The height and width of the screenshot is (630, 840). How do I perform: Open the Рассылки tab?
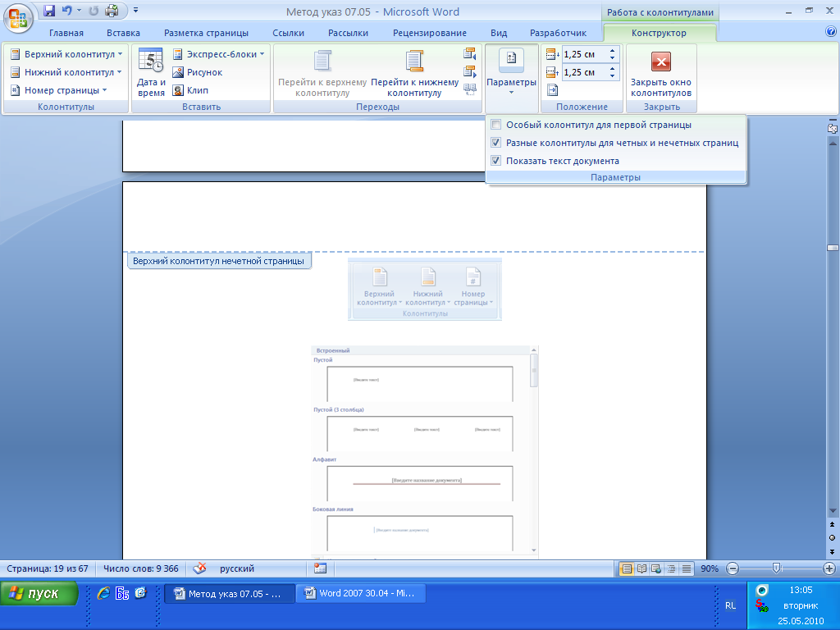348,33
